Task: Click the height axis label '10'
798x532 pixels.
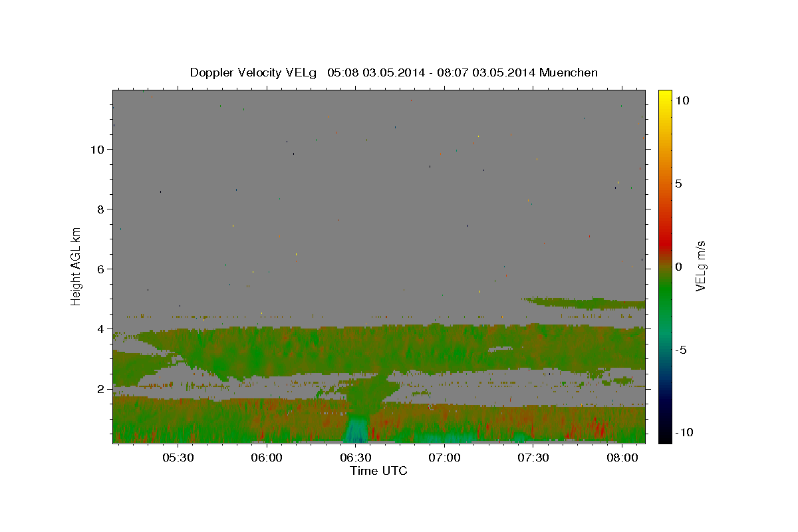Action: 97,149
